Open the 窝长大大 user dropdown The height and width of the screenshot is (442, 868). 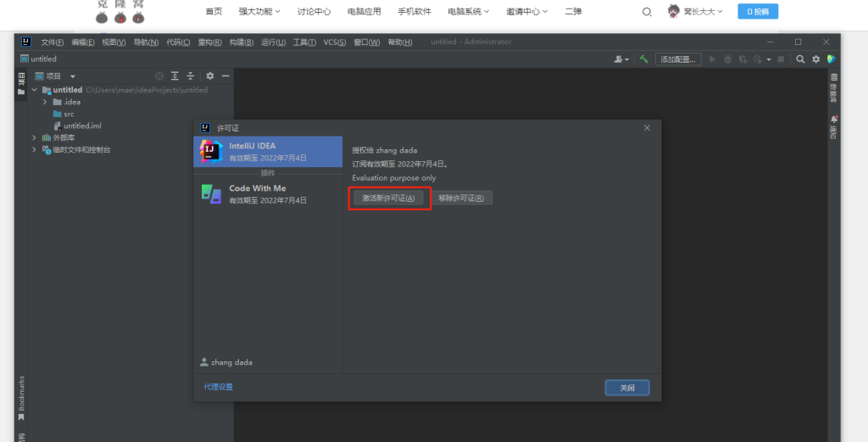click(703, 11)
